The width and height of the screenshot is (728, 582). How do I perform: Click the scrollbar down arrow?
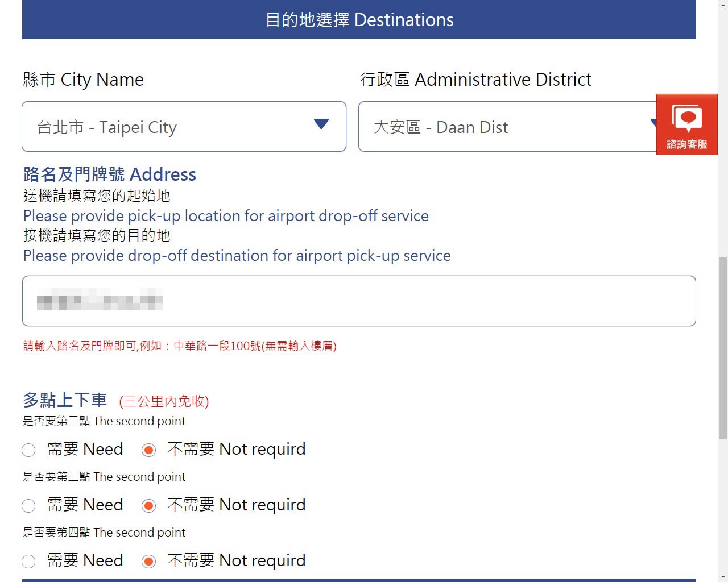pyautogui.click(x=723, y=576)
